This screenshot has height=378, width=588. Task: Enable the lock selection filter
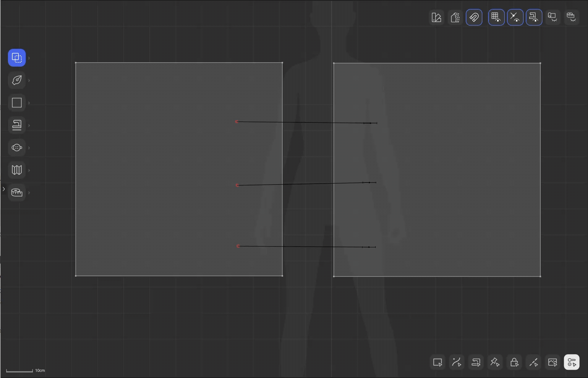(514, 362)
